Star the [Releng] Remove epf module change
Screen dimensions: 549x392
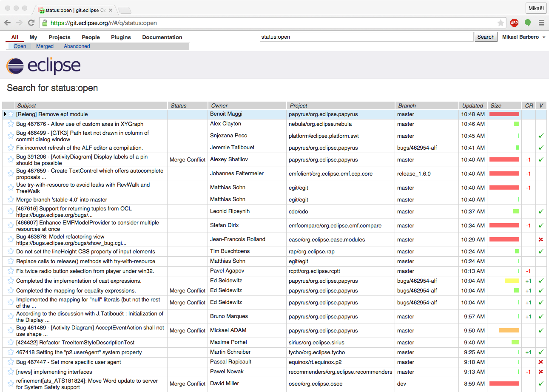(x=11, y=114)
